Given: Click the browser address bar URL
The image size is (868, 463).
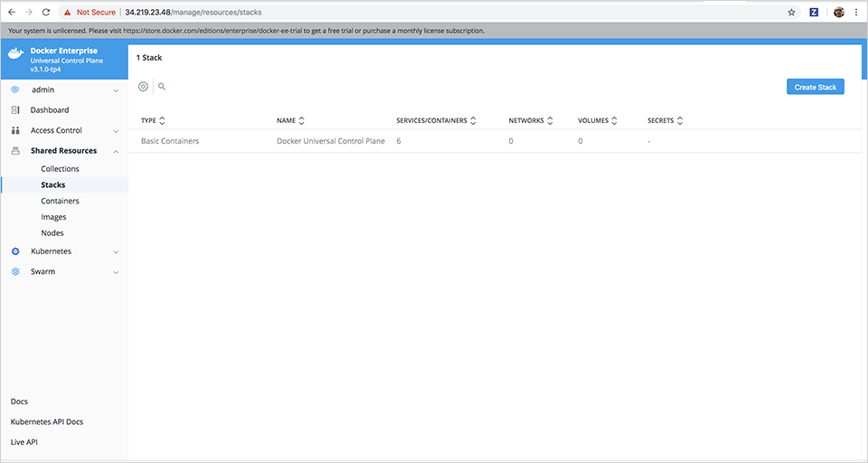Looking at the screenshot, I should [193, 12].
